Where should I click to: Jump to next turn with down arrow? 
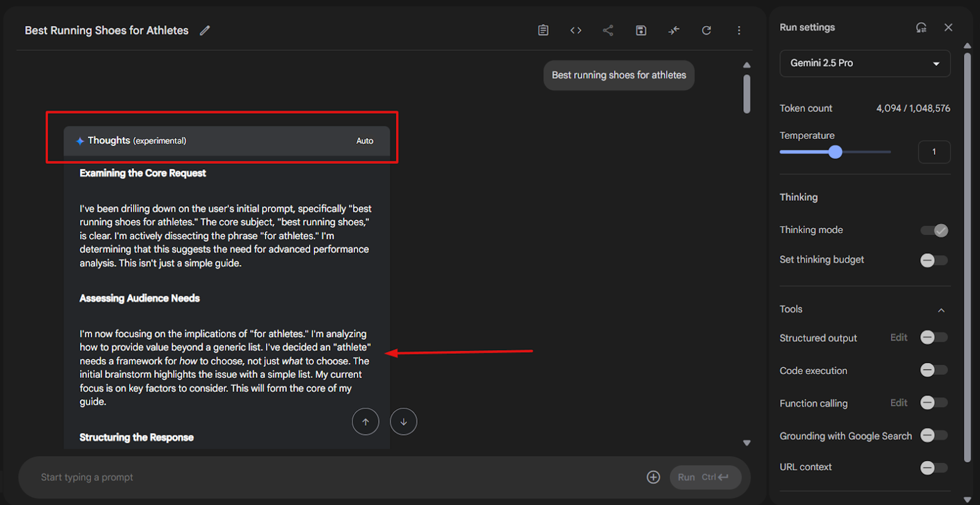pyautogui.click(x=403, y=422)
